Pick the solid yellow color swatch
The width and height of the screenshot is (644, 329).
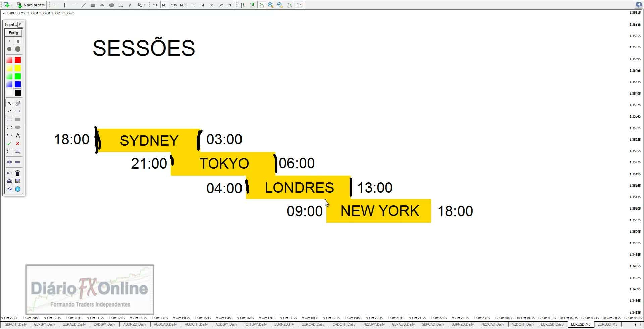coord(18,68)
